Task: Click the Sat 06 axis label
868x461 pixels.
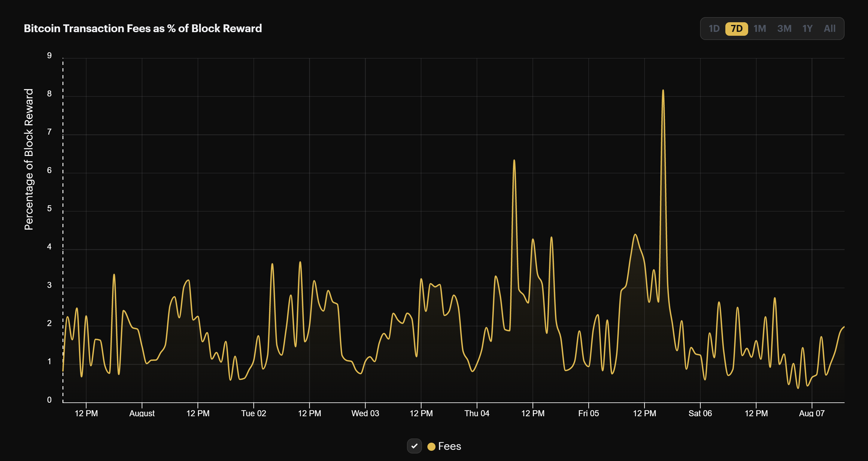Action: click(700, 413)
